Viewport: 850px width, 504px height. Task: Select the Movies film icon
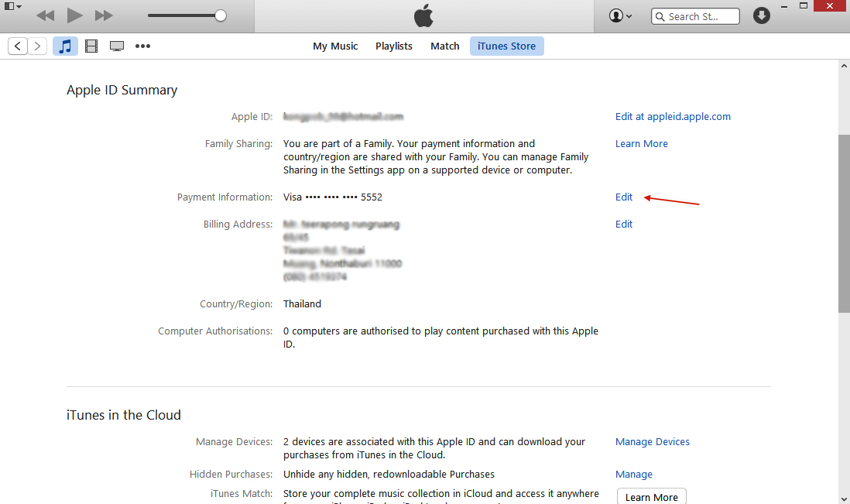tap(91, 46)
